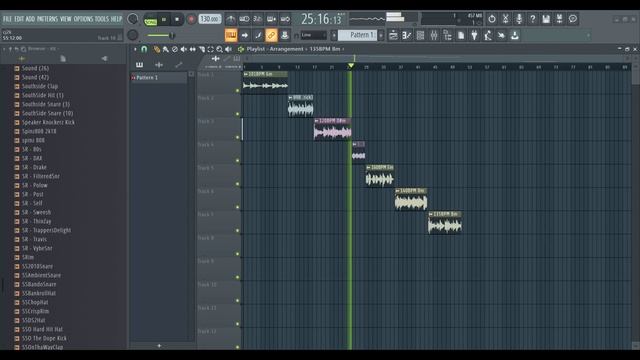Toggle playlist snap magnet icon
Screen dimensions: 640x360
144,49
